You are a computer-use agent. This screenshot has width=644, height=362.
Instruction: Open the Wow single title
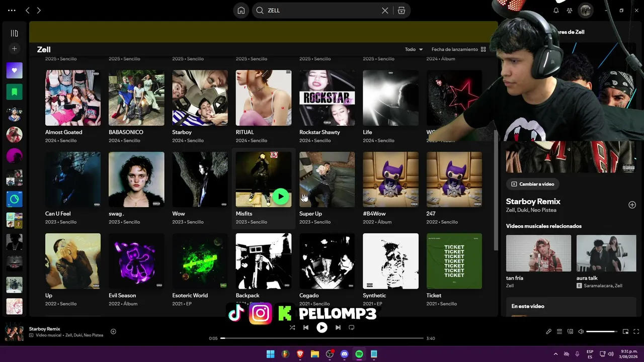[x=179, y=214]
